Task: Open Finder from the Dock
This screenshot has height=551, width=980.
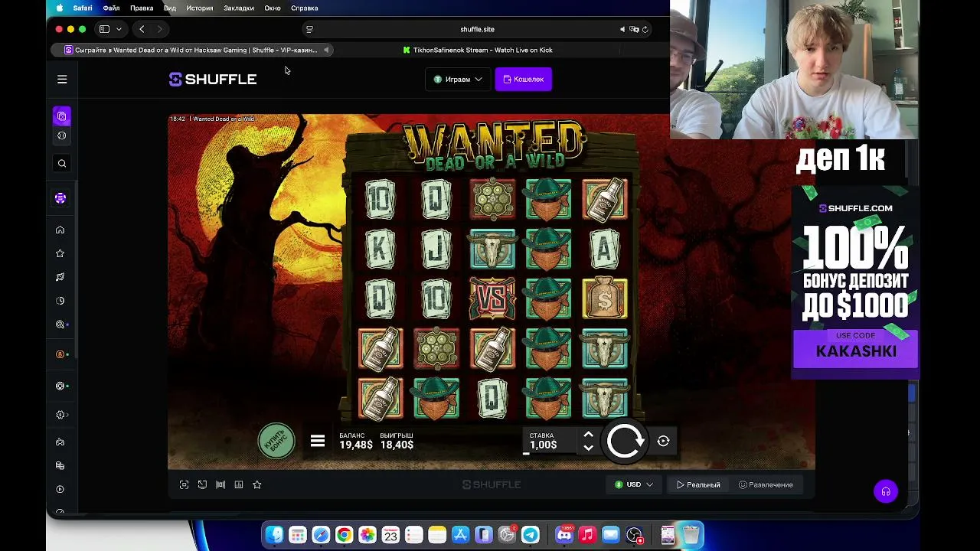Action: 274,535
